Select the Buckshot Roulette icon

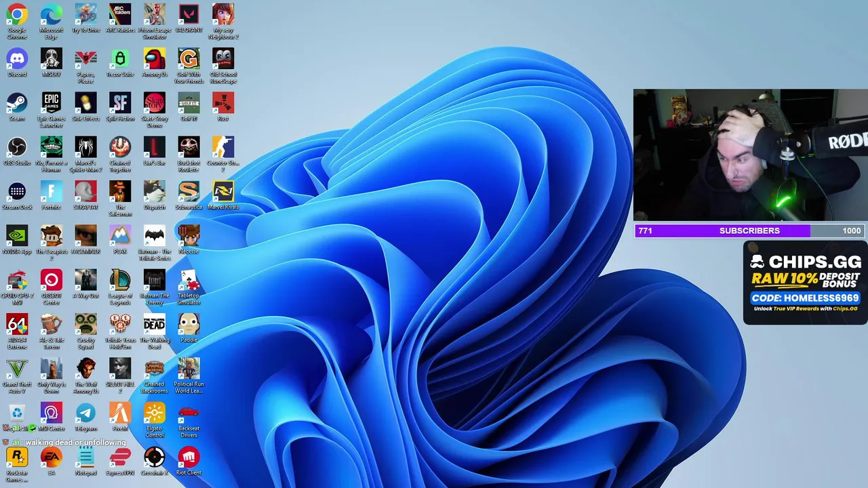click(189, 147)
